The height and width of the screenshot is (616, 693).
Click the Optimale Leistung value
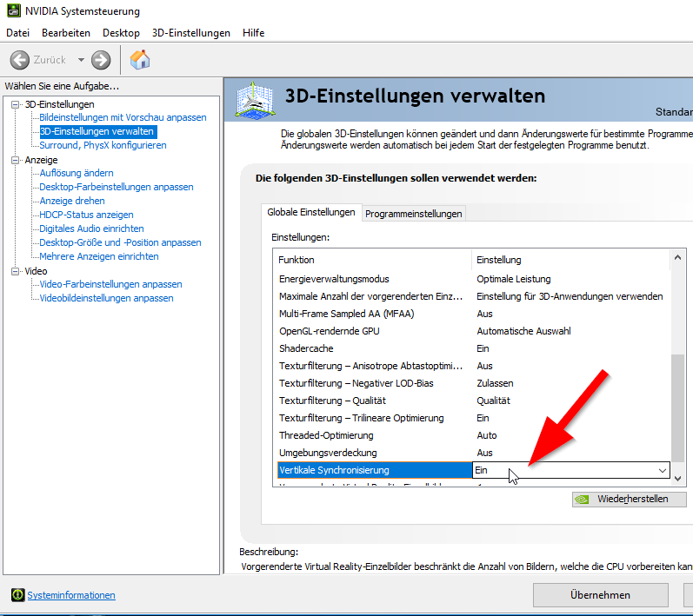click(514, 279)
